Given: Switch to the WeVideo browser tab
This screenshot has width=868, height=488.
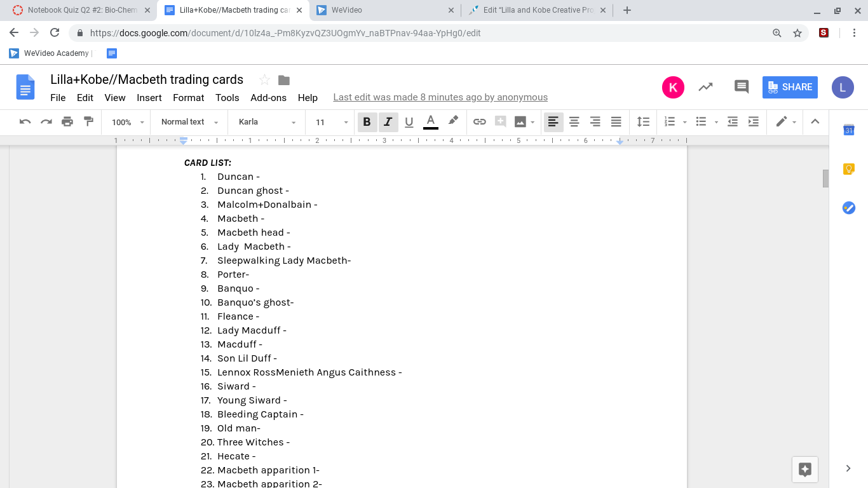Looking at the screenshot, I should pyautogui.click(x=384, y=10).
